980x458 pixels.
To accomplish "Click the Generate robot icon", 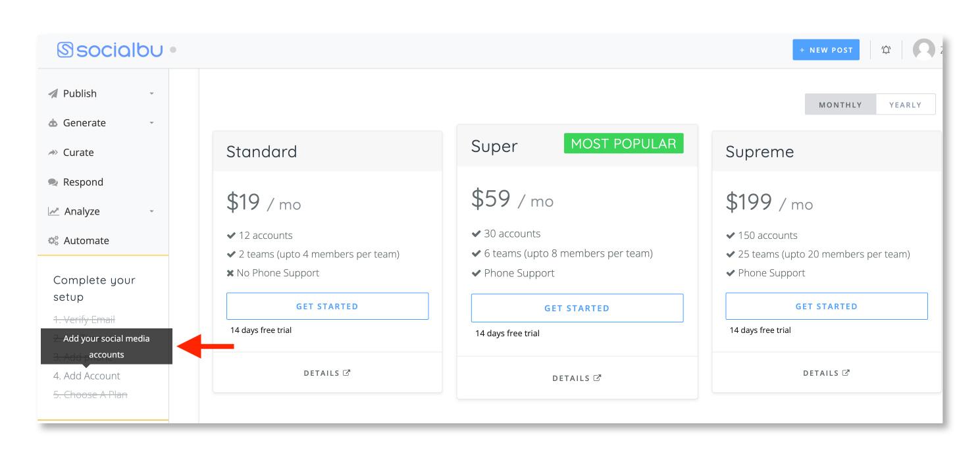I will [x=53, y=123].
